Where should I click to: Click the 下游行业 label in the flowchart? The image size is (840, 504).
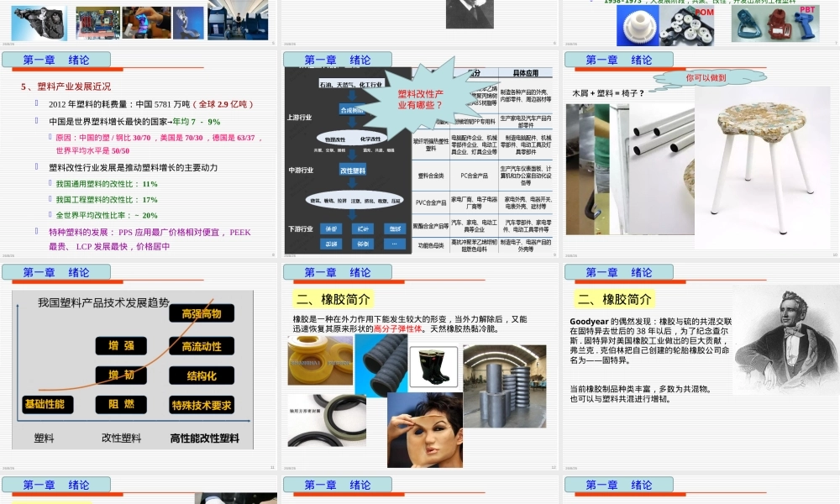coord(301,228)
